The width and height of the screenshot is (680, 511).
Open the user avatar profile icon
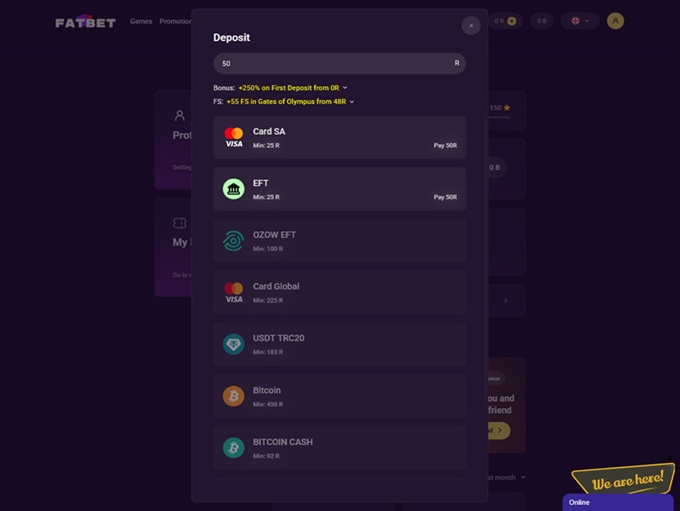click(615, 21)
